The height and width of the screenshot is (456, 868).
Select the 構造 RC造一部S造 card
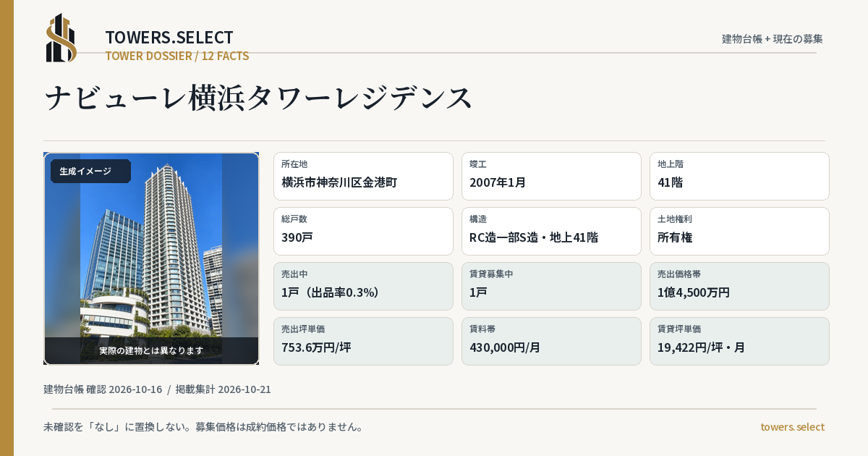click(551, 231)
